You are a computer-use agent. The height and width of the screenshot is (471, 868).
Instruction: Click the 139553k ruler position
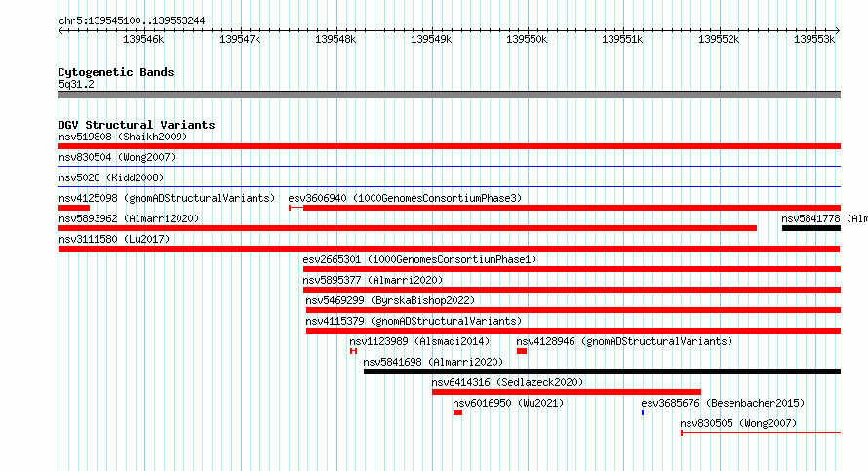tap(814, 39)
